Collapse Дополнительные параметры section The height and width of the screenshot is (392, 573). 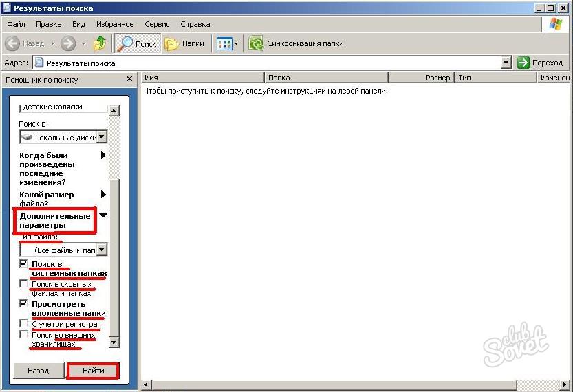103,215
